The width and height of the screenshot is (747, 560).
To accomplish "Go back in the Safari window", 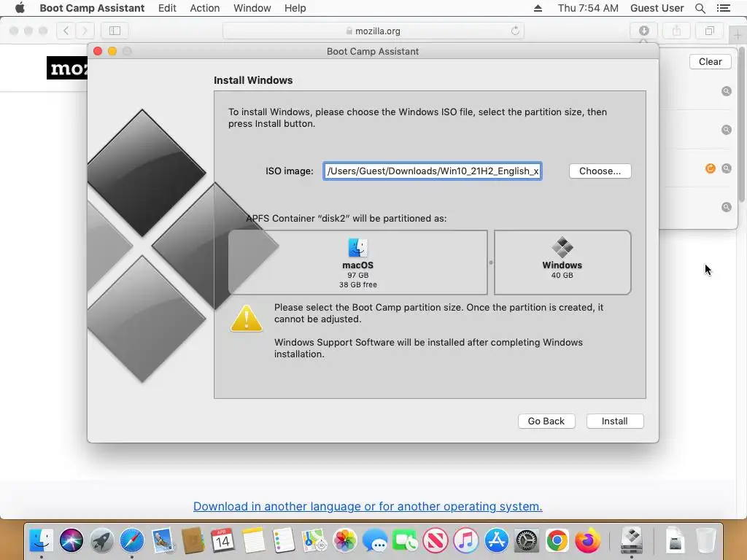I will pos(66,31).
